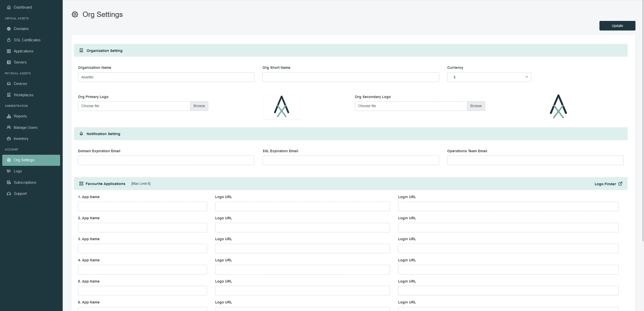The width and height of the screenshot is (644, 311).
Task: Click the grid icon beside Favourite Applications
Action: (x=81, y=184)
